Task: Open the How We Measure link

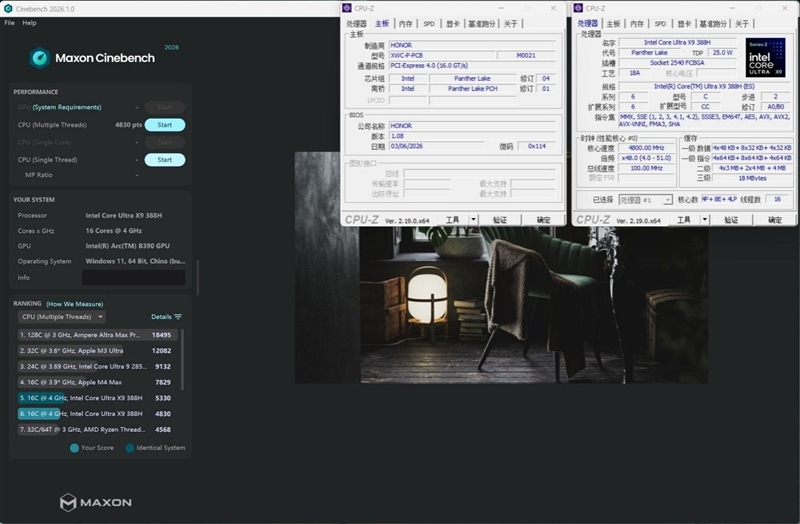Action: [x=74, y=304]
